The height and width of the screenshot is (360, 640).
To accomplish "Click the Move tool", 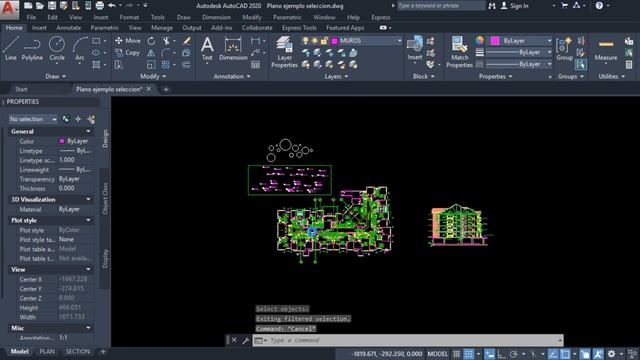I will click(x=128, y=41).
